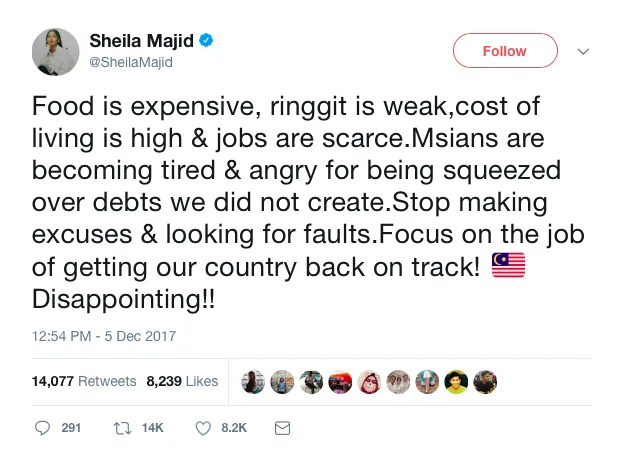Click the first liker avatar in the row
This screenshot has width=626, height=459.
pyautogui.click(x=253, y=381)
